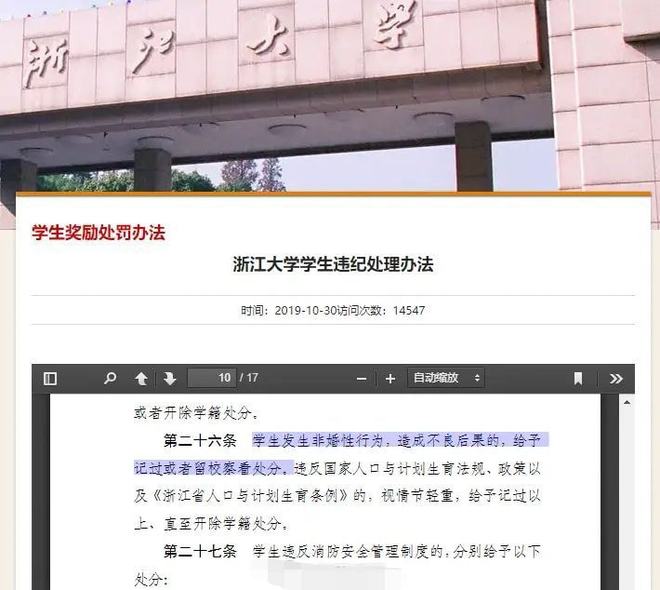Viewport: 660px width, 590px height.
Task: Zoom out using the minus button
Action: point(361,378)
